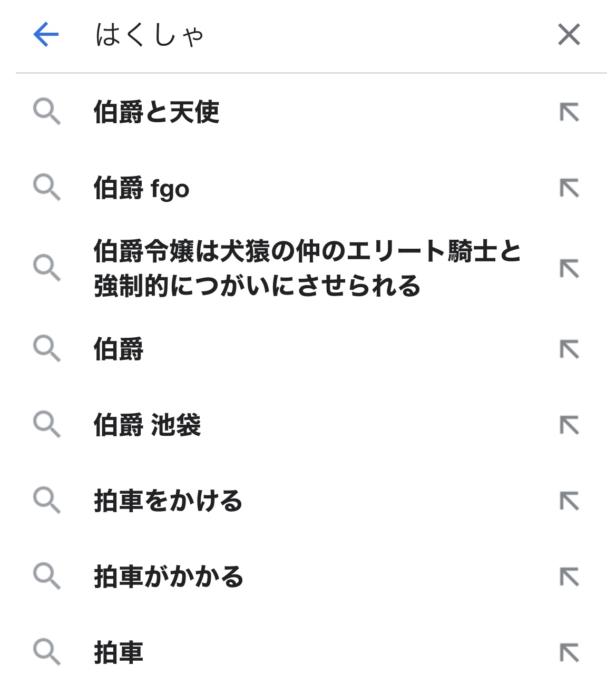Insert 拍車をかける using the arrow icon
The width and height of the screenshot is (616, 685).
(569, 501)
